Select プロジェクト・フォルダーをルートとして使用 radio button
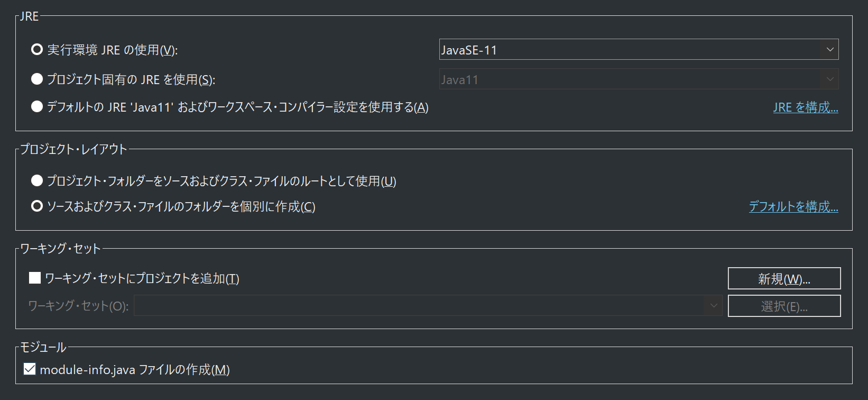868x400 pixels. [36, 180]
